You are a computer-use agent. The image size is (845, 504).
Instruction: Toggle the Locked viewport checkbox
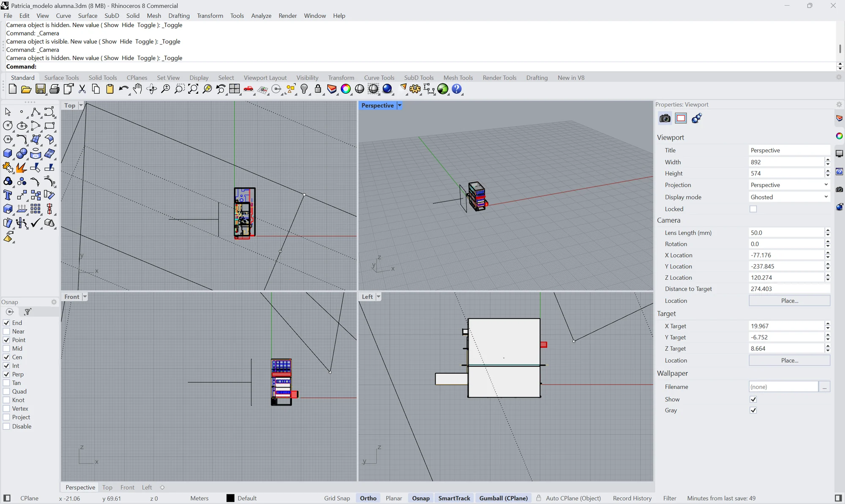click(753, 209)
